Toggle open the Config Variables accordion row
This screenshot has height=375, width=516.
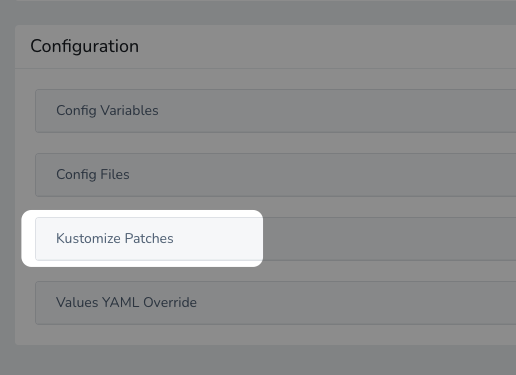coord(276,111)
